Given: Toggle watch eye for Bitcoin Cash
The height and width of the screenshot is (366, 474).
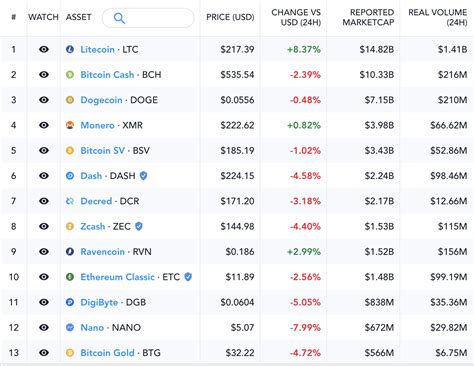Looking at the screenshot, I should (x=44, y=75).
